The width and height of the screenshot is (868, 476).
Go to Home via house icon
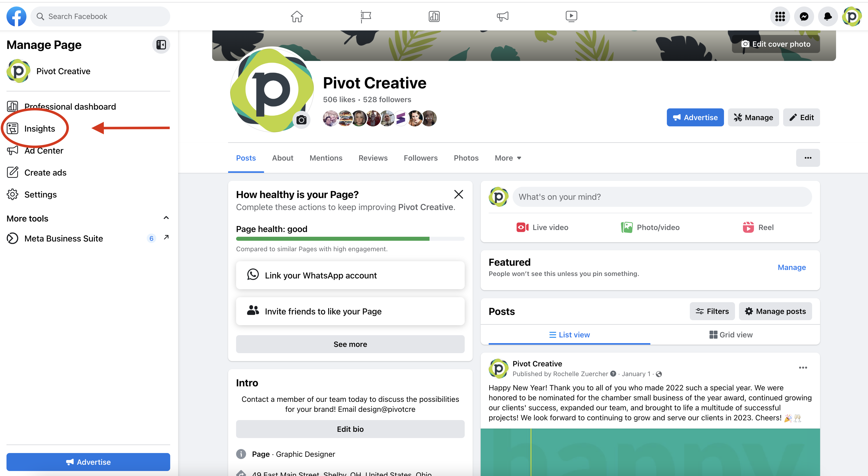pos(297,16)
